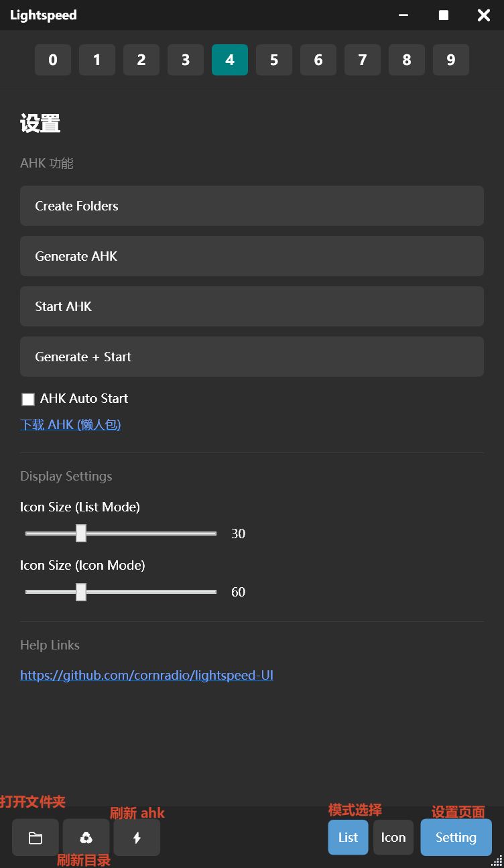Click Start AHK

coord(252,306)
